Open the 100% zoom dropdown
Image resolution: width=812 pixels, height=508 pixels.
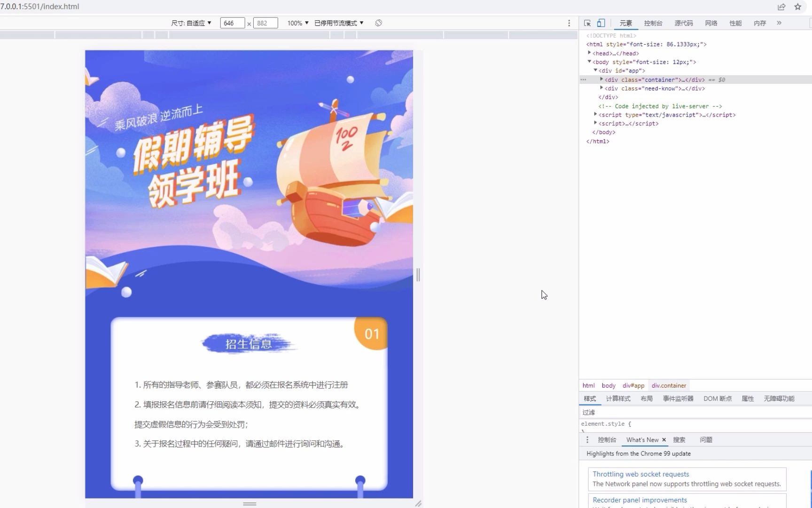coord(298,23)
